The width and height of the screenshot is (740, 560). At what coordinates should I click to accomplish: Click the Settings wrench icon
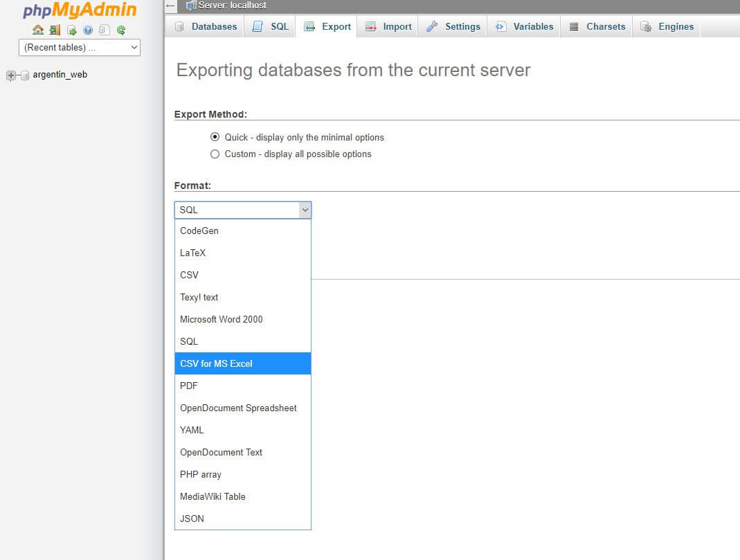(432, 26)
